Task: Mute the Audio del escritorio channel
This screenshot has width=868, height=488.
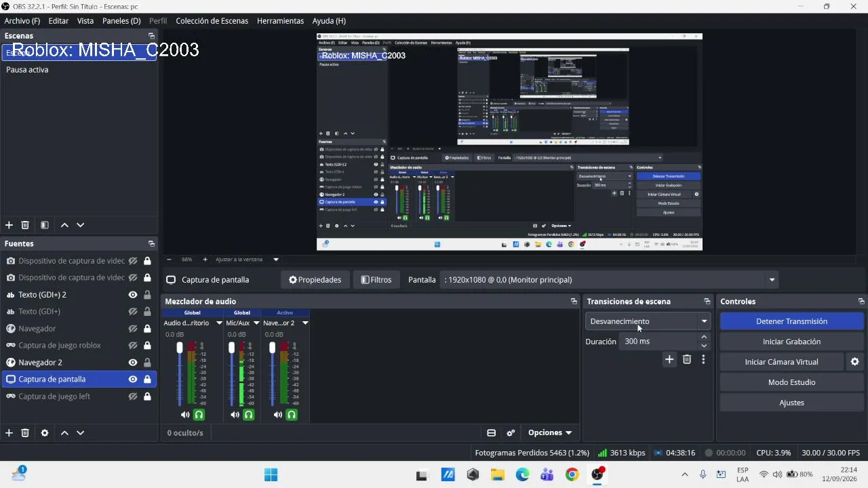Action: (x=185, y=415)
